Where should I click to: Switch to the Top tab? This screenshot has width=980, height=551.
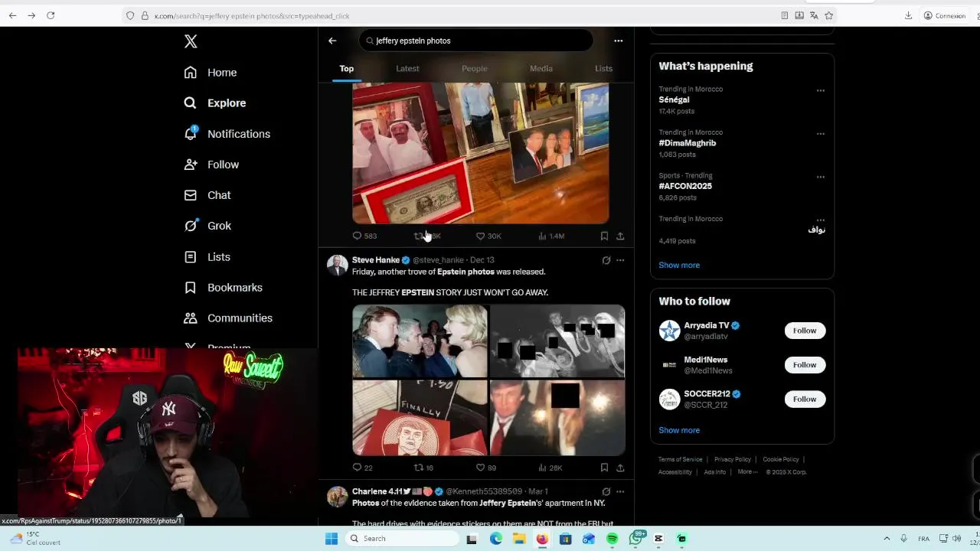347,69
